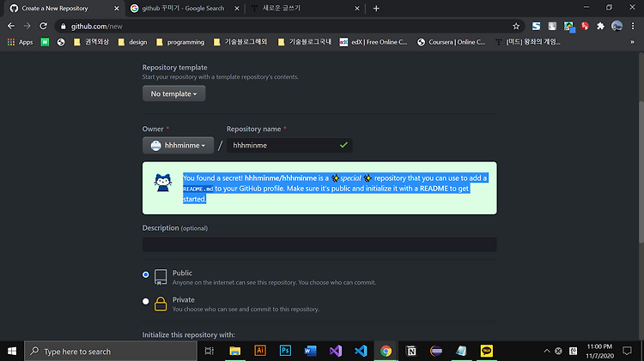Image resolution: width=644 pixels, height=361 pixels.
Task: Click the page vertical scrollbar
Action: point(641,172)
